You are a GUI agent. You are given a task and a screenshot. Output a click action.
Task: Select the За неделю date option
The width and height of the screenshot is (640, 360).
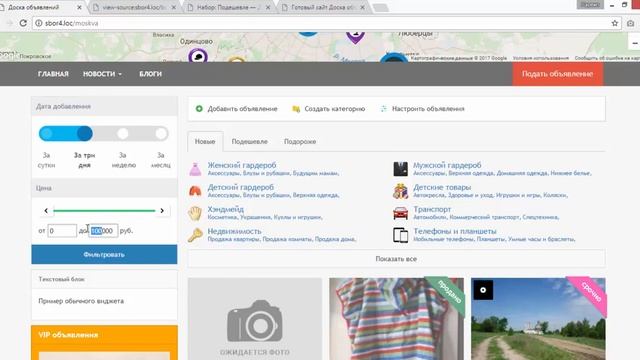point(124,160)
